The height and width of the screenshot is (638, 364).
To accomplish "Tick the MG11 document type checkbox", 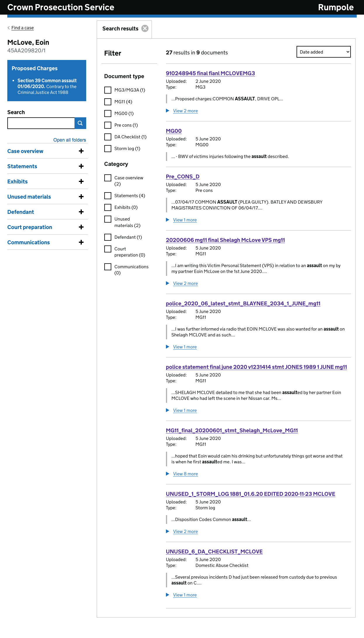I will (x=108, y=102).
